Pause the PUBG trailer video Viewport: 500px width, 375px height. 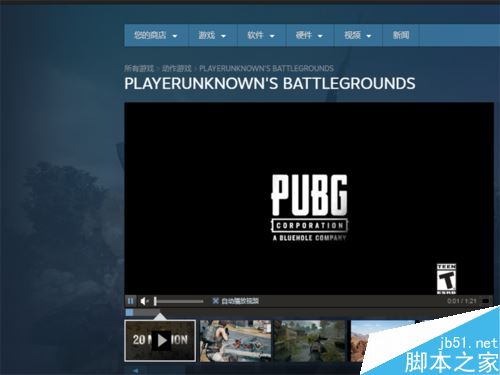tap(130, 301)
